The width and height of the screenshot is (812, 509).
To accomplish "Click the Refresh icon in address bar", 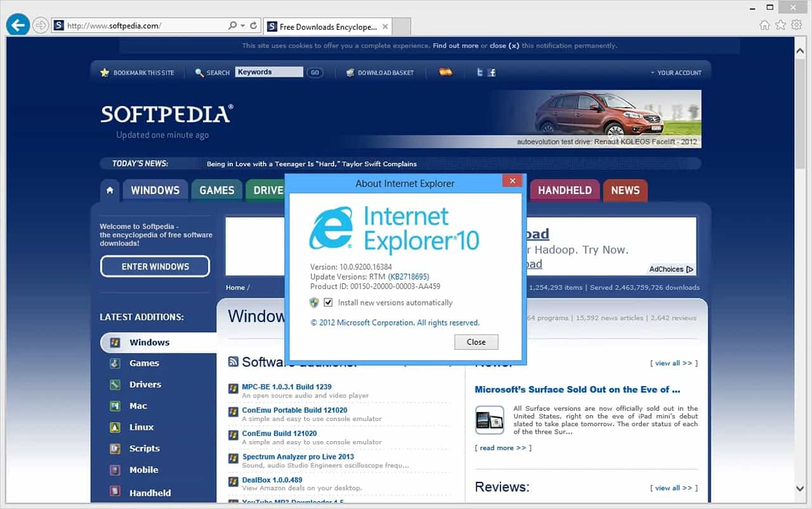I will click(x=254, y=26).
